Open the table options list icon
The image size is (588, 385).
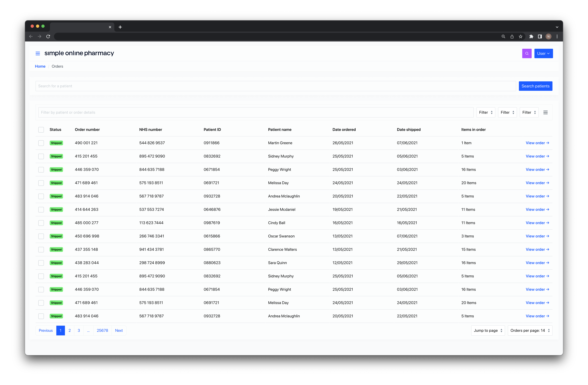[546, 112]
